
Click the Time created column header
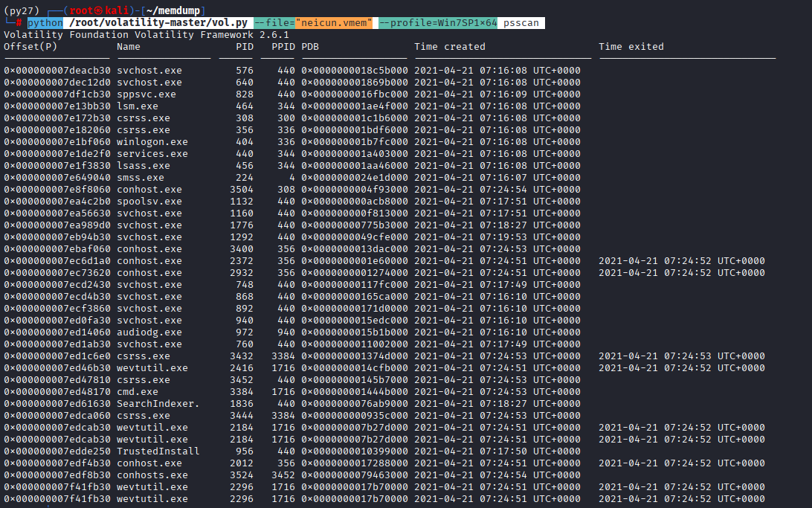click(x=450, y=47)
